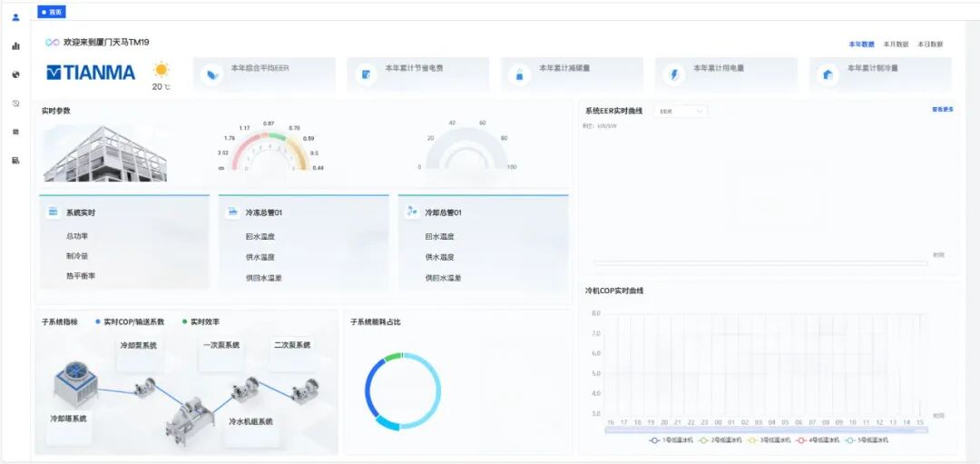Select the globe icon in left sidebar
This screenshot has width=980, height=464.
[x=15, y=74]
